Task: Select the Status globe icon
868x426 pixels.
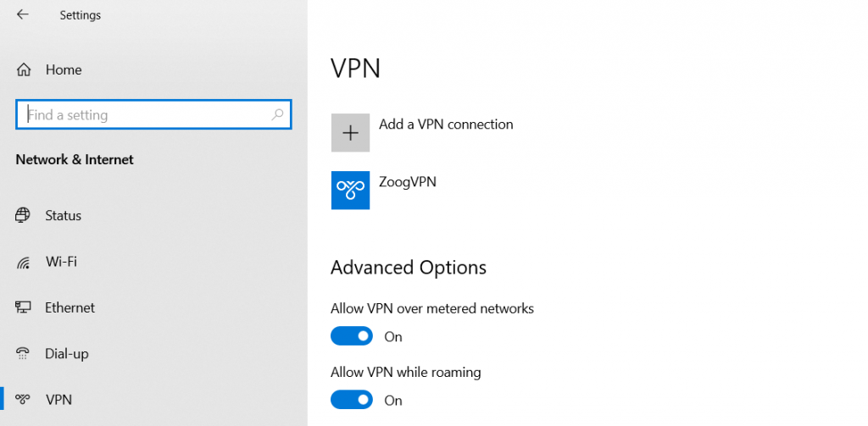Action: tap(24, 215)
